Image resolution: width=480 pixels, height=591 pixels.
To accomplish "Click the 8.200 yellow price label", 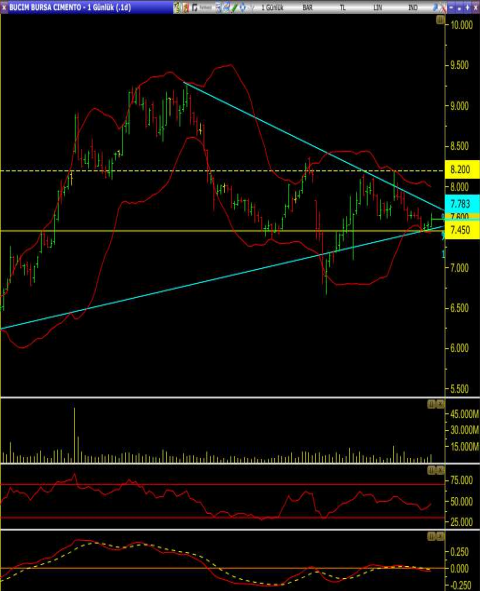I will pyautogui.click(x=462, y=169).
